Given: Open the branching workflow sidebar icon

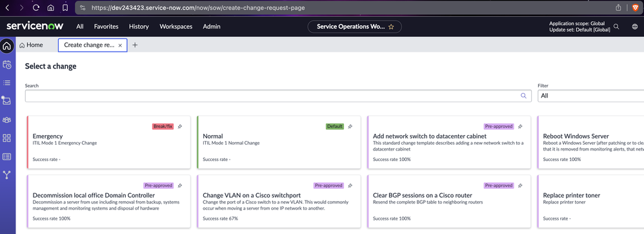Looking at the screenshot, I should point(7,175).
